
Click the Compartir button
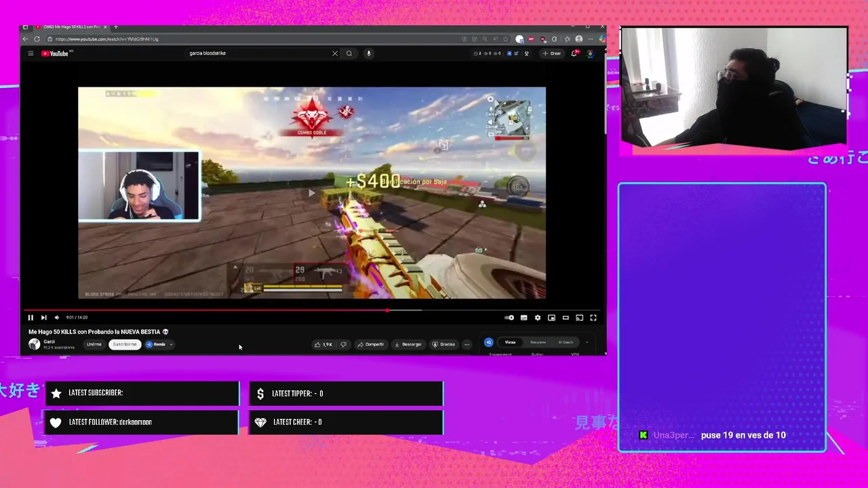point(371,344)
